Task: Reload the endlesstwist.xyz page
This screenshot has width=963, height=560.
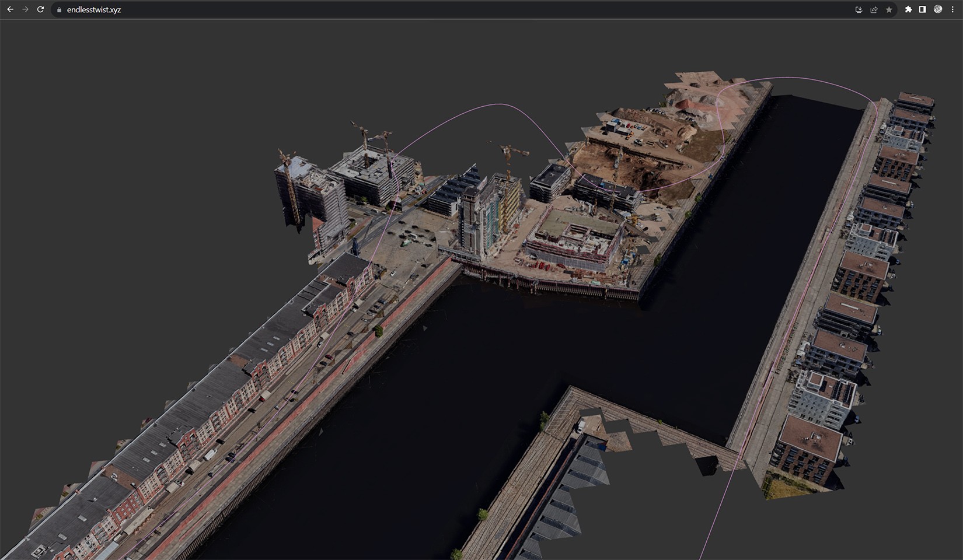Action: point(40,9)
